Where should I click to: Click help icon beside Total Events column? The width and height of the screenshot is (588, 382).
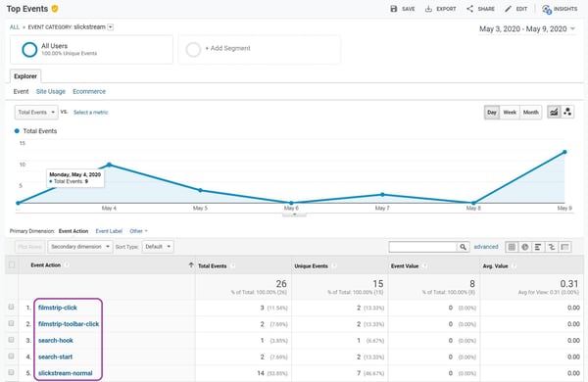pyautogui.click(x=233, y=265)
